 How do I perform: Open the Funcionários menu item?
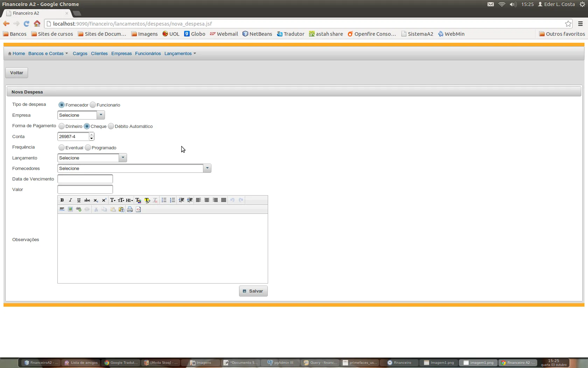[x=148, y=54]
